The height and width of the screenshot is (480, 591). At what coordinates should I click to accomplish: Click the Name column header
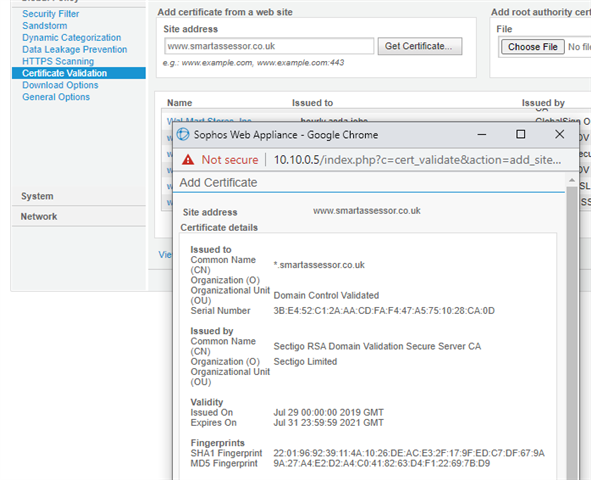click(x=180, y=103)
